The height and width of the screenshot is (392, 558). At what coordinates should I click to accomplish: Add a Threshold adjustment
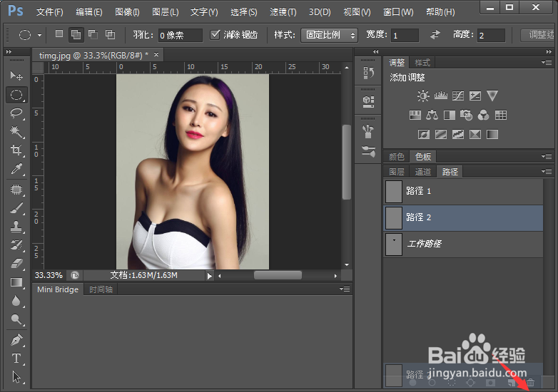(x=458, y=134)
